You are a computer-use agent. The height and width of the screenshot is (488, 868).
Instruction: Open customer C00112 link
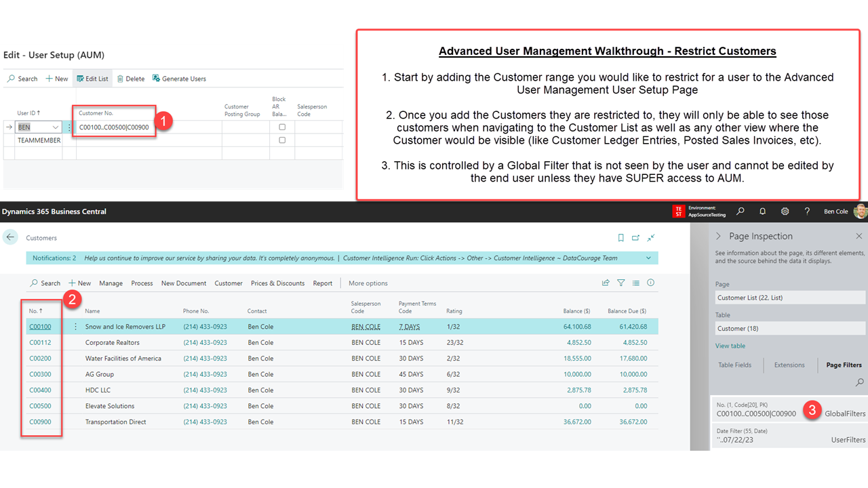pyautogui.click(x=40, y=342)
